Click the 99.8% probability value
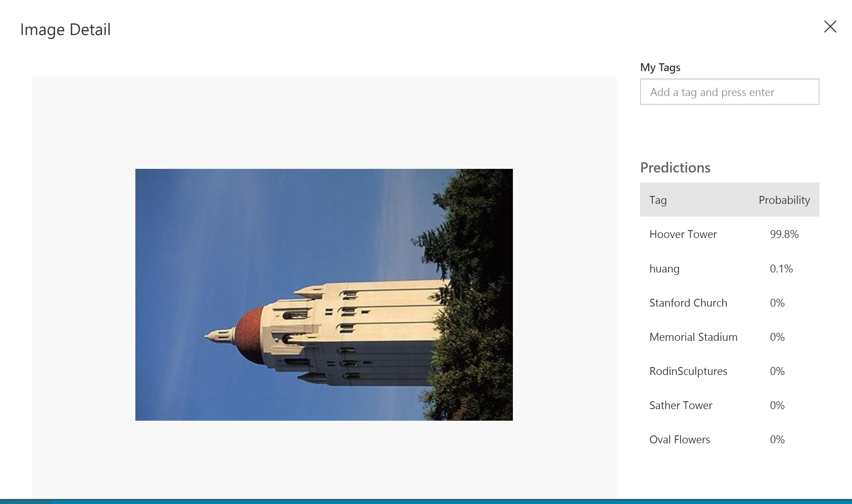Viewport: 852px width, 504px height. click(784, 234)
